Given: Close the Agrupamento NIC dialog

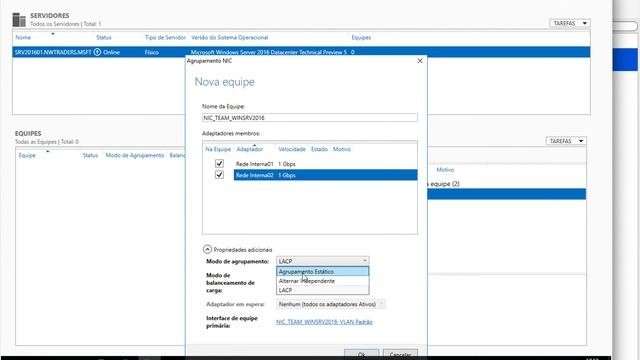Looking at the screenshot, I should pyautogui.click(x=420, y=61).
